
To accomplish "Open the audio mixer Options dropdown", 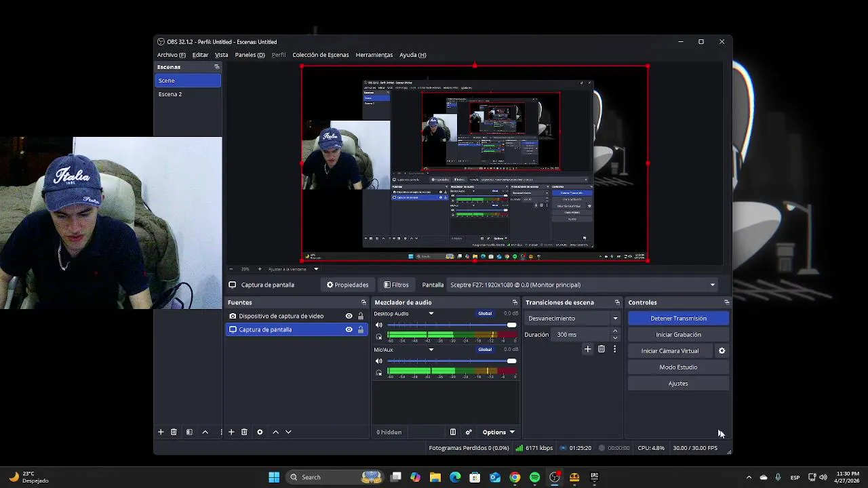I will (498, 432).
